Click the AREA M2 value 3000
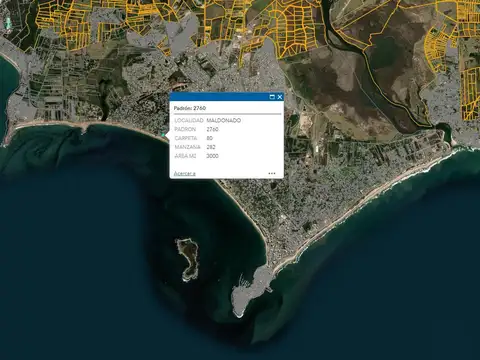Image resolution: width=480 pixels, height=360 pixels. (x=212, y=156)
